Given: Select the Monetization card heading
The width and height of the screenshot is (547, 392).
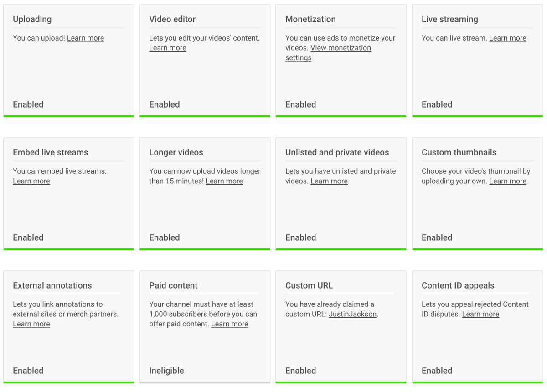Looking at the screenshot, I should [x=310, y=19].
